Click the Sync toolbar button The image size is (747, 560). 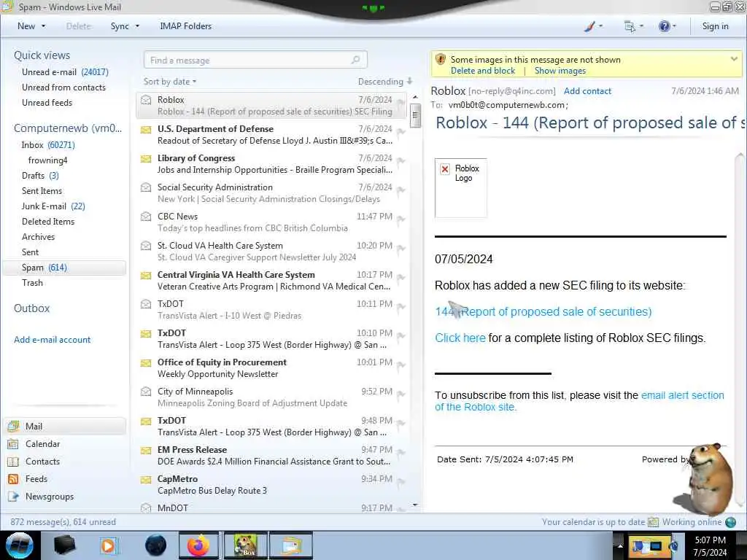point(120,26)
